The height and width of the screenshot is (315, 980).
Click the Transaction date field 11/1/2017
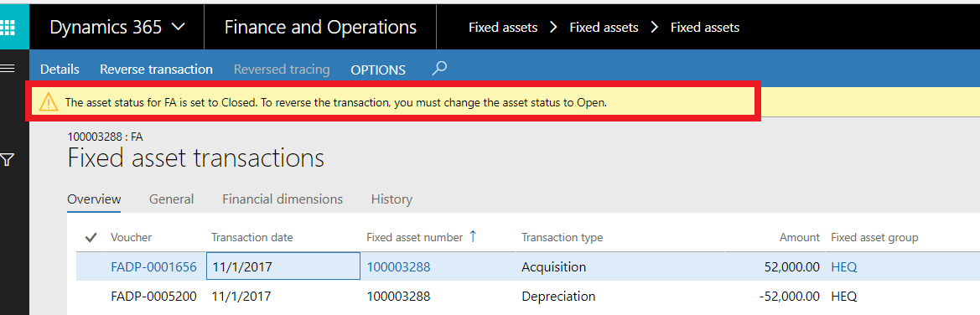pyautogui.click(x=283, y=267)
